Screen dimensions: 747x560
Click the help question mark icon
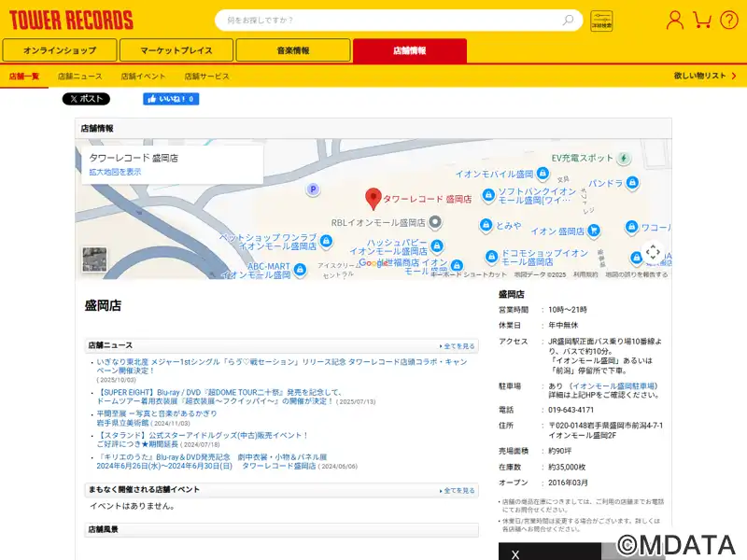(728, 20)
